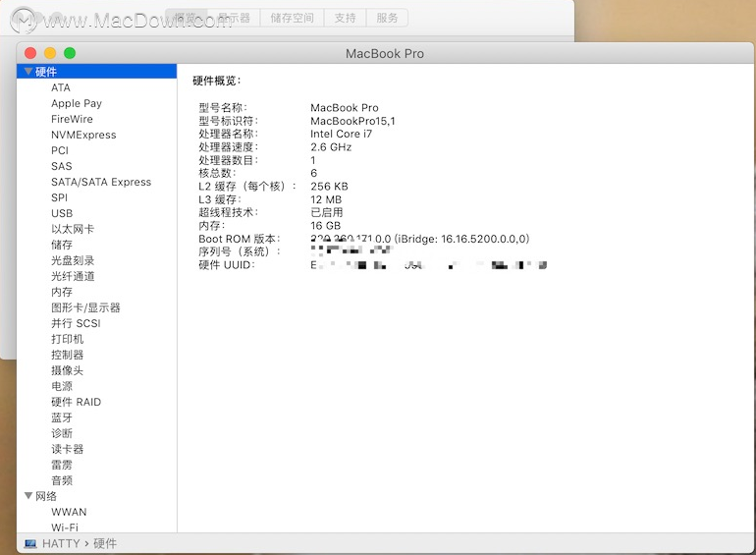Click HATTY in the path bar
The width and height of the screenshot is (756, 555).
point(61,544)
